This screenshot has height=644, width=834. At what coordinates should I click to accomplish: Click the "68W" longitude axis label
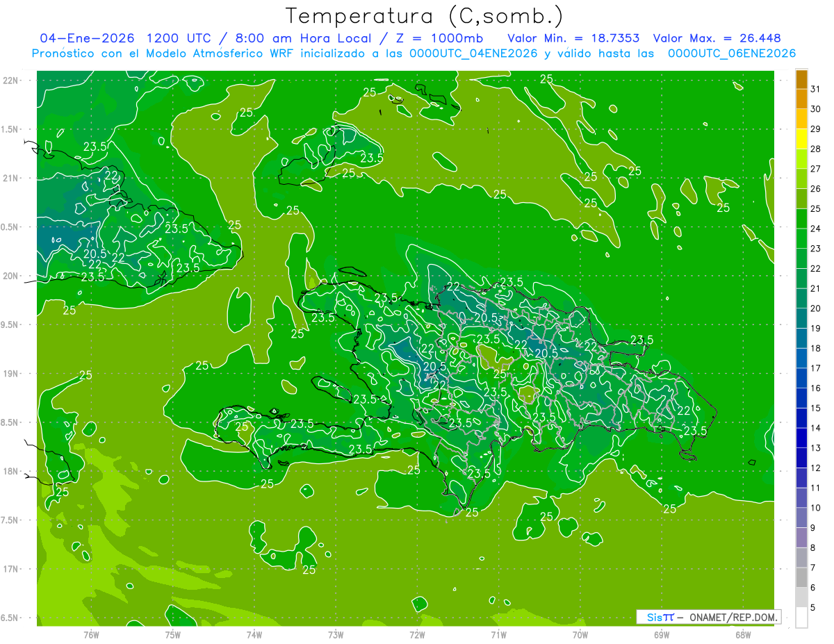(x=743, y=634)
